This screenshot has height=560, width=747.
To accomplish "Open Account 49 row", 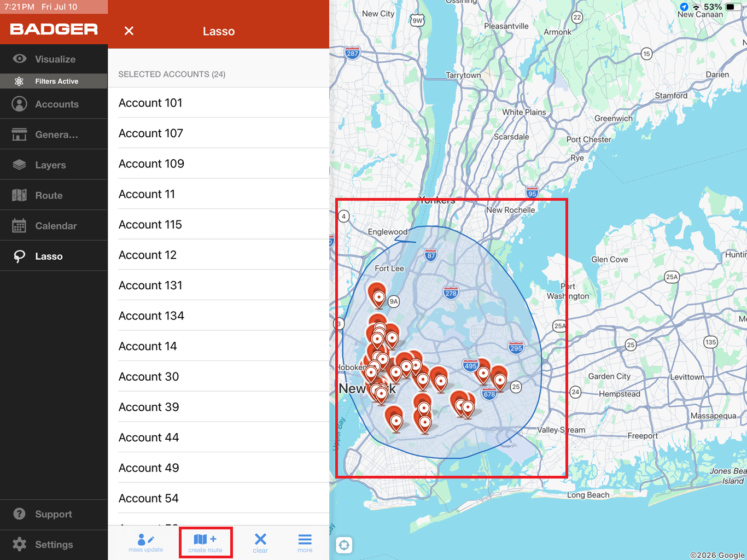I will click(219, 468).
